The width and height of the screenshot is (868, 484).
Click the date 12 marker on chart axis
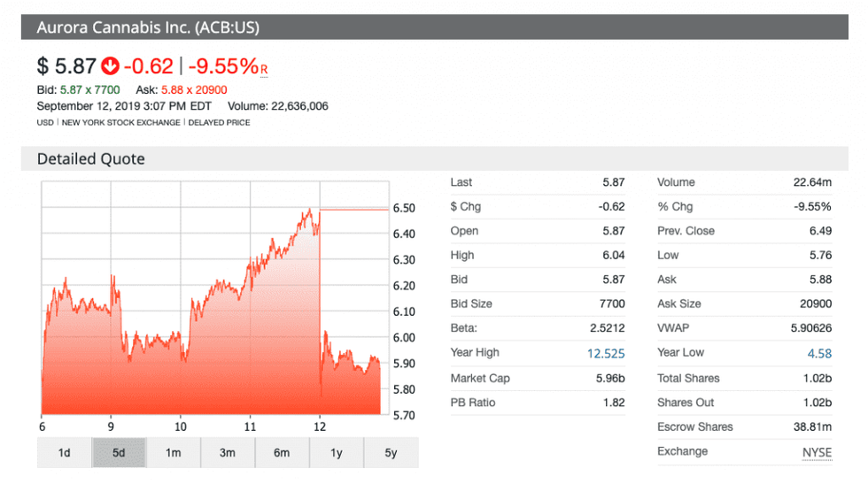pos(319,425)
